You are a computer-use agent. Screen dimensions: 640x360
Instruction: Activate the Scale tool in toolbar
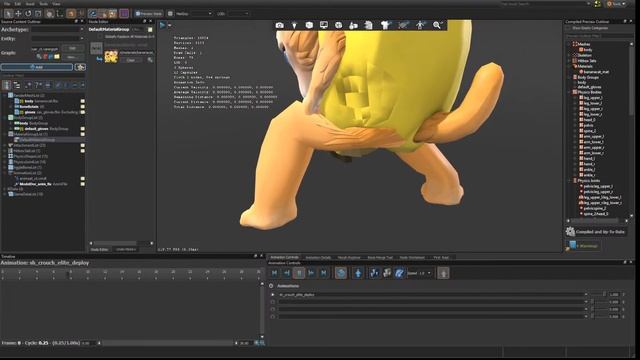pyautogui.click(x=38, y=13)
